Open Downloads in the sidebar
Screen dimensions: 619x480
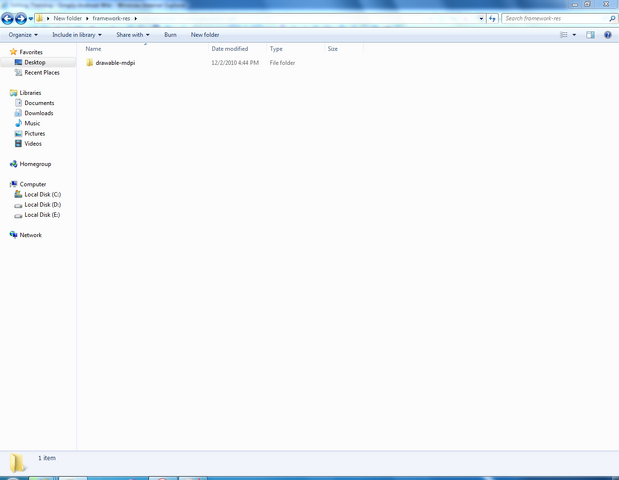pos(39,113)
